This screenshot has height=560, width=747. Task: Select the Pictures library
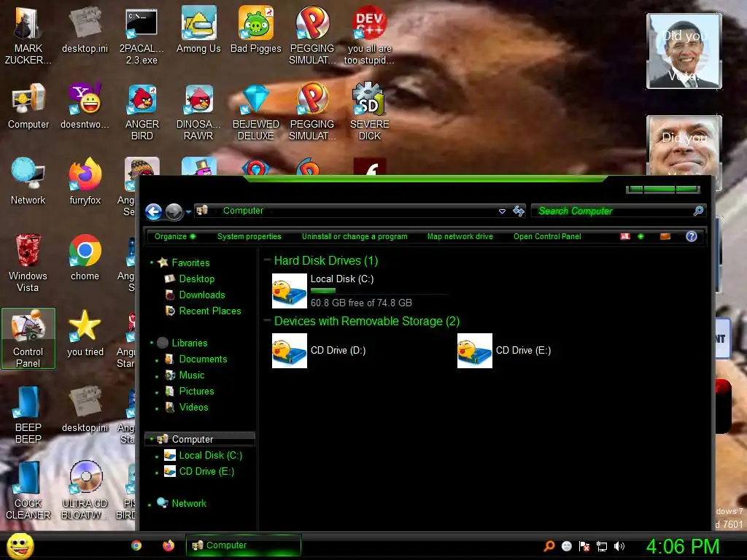tap(196, 392)
